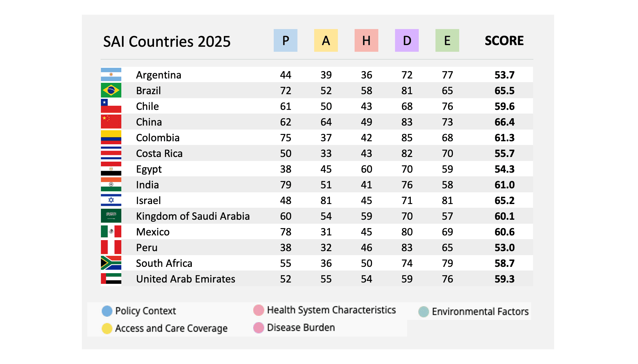Click the blue Policy Context legend dot

pos(107,311)
